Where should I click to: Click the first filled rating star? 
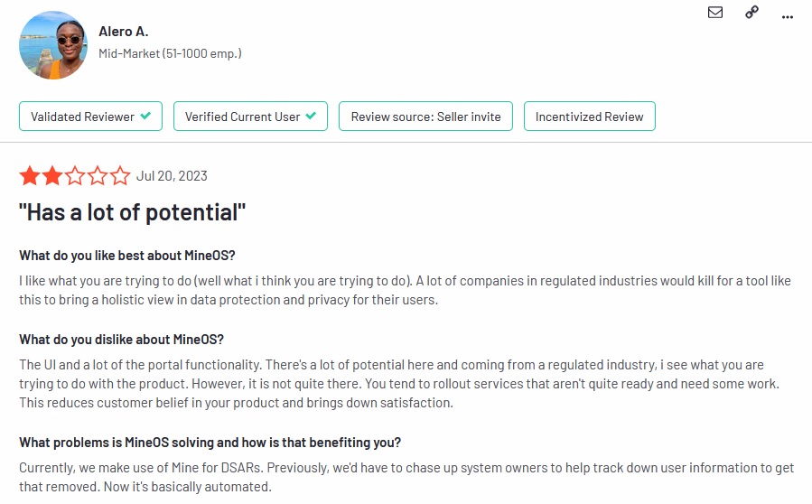coord(30,175)
